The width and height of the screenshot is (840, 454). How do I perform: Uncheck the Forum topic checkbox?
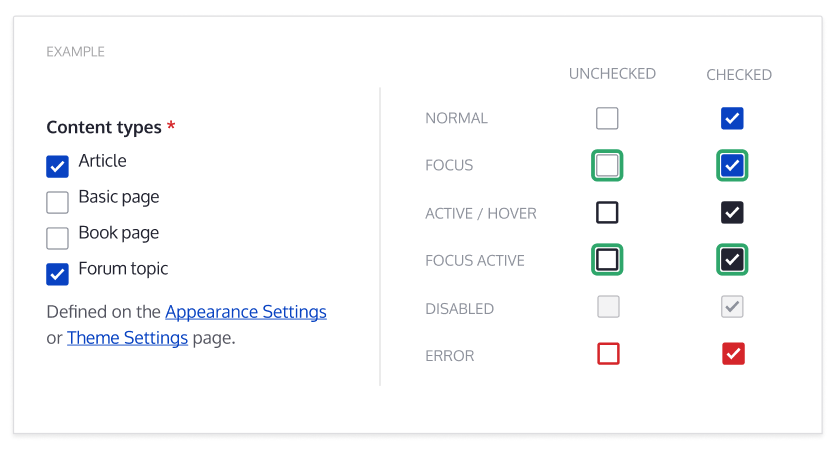pos(58,273)
